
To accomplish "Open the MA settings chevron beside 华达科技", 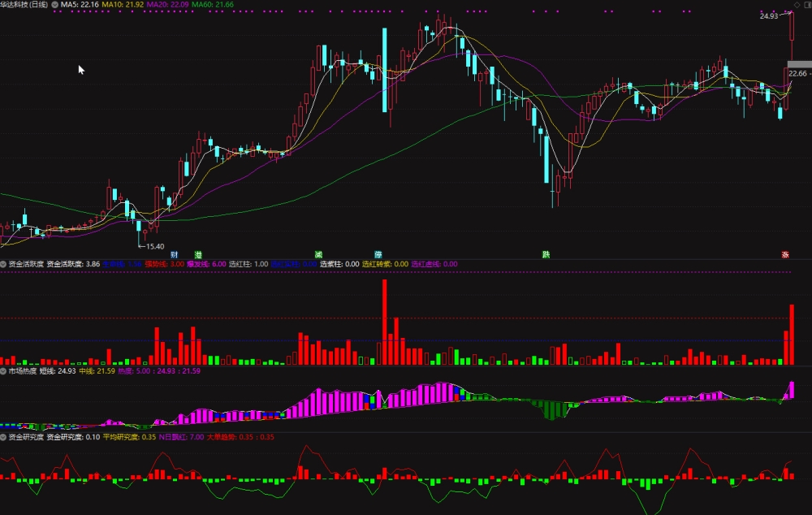I will 55,5.
